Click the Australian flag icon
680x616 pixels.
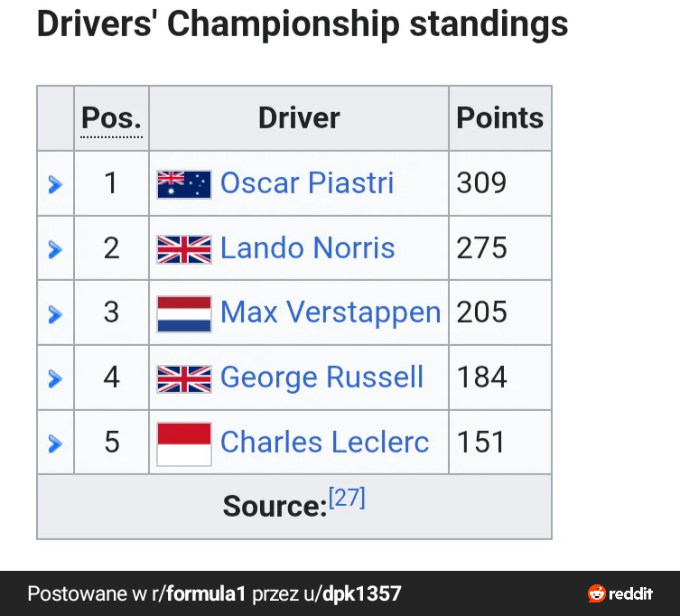(184, 184)
